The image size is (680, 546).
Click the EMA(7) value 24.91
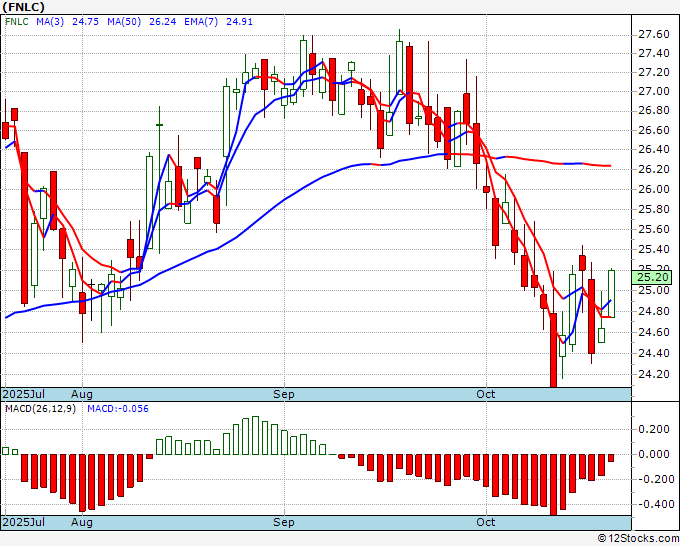pos(239,22)
